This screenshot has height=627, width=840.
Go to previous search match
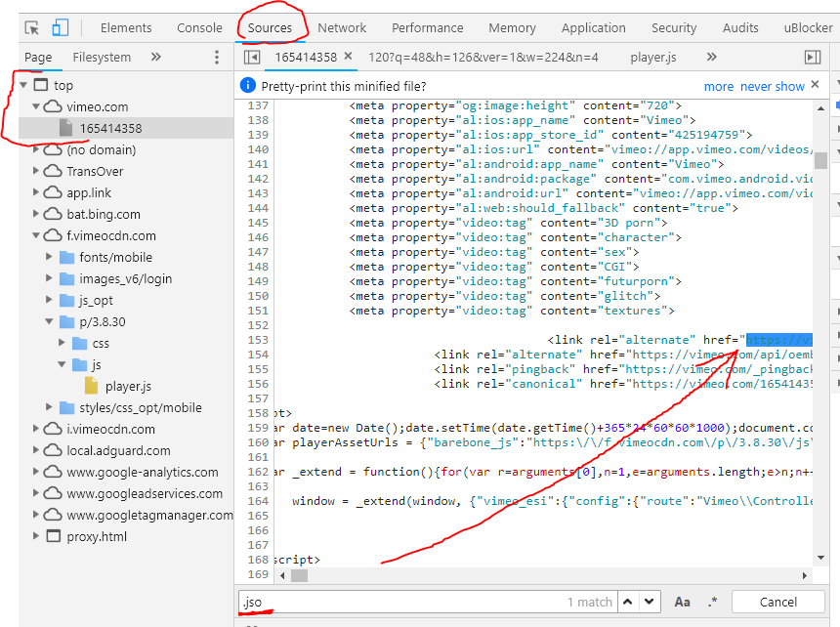[628, 602]
